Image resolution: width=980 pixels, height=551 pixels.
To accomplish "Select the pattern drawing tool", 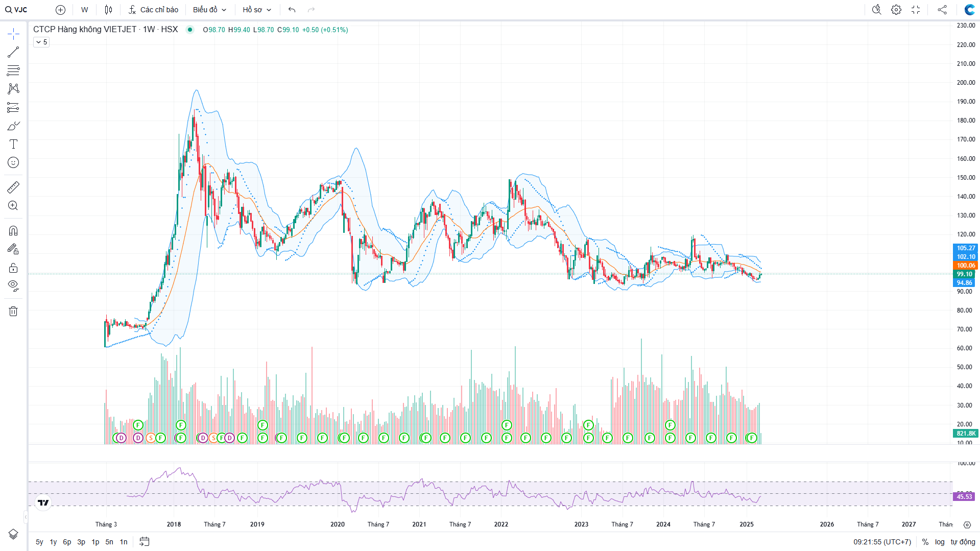I will point(13,89).
